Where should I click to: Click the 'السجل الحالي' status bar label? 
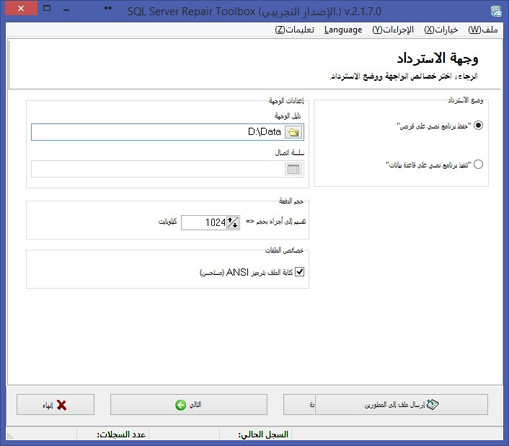263,435
